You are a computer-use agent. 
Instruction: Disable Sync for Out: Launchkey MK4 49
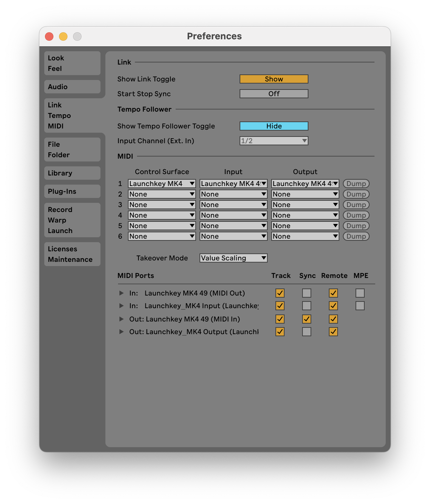tap(307, 319)
